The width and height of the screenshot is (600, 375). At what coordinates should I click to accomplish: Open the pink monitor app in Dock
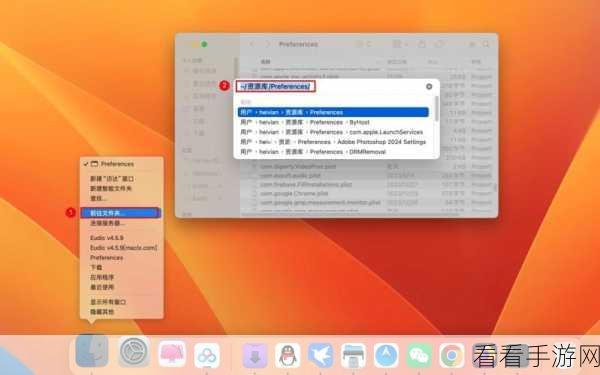tap(172, 354)
